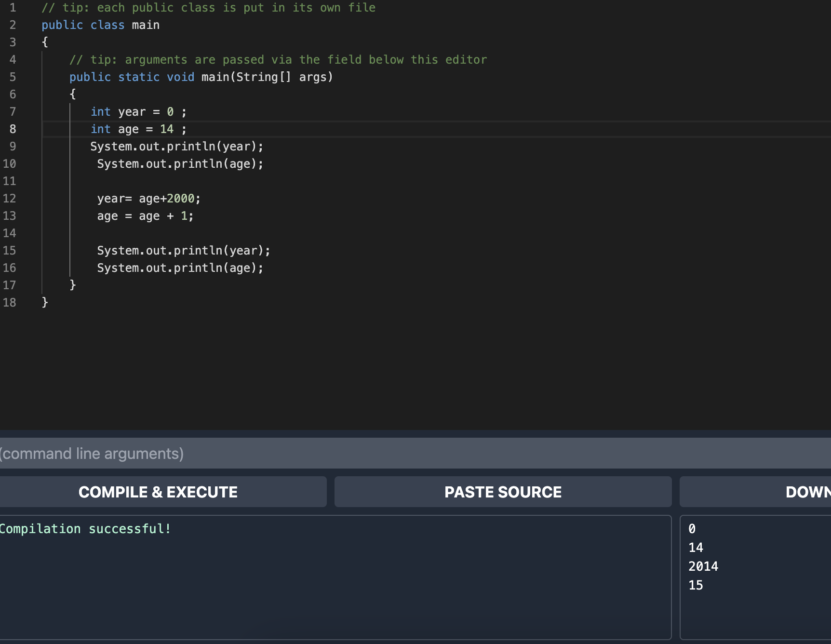Click 'public static void main(String[] args)' line
Screen dimensions: 831x644
coord(201,77)
